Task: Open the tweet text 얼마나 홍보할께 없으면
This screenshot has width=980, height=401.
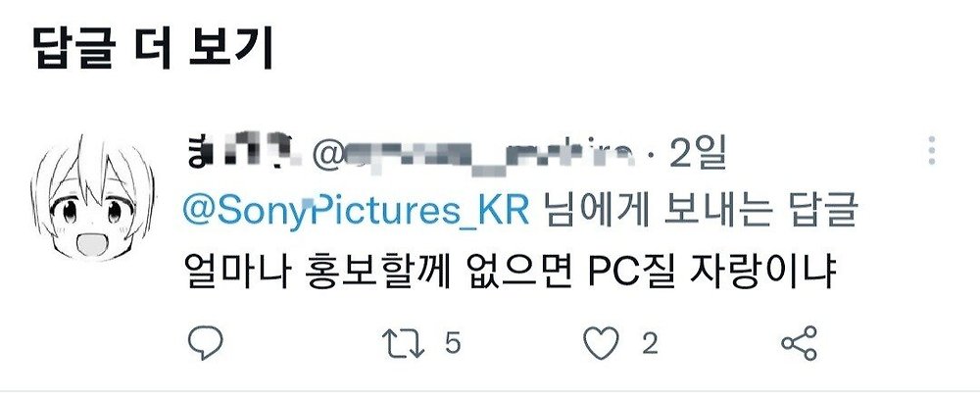Action: tap(379, 274)
